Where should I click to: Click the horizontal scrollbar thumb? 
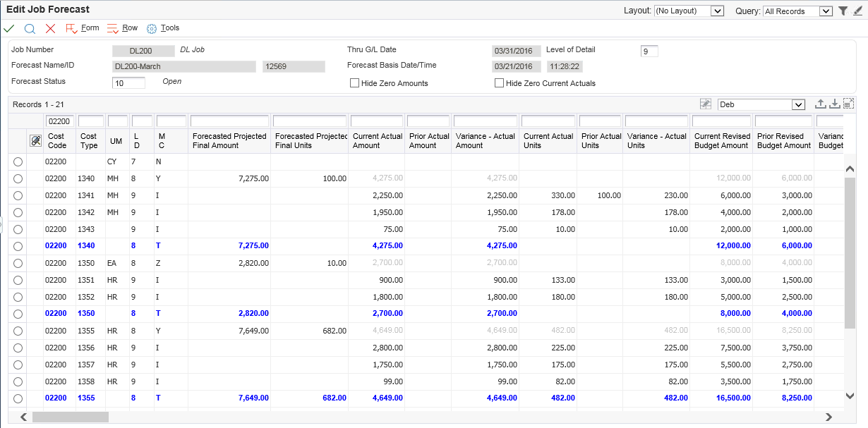pyautogui.click(x=71, y=417)
